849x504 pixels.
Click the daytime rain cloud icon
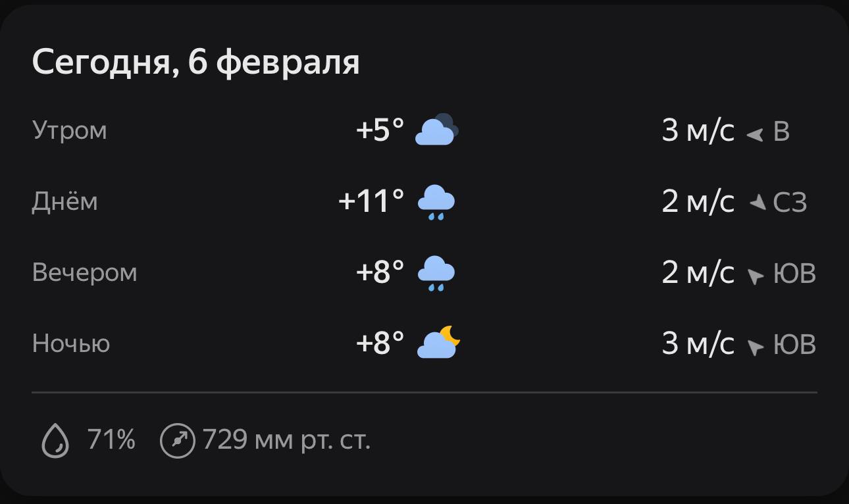point(436,201)
